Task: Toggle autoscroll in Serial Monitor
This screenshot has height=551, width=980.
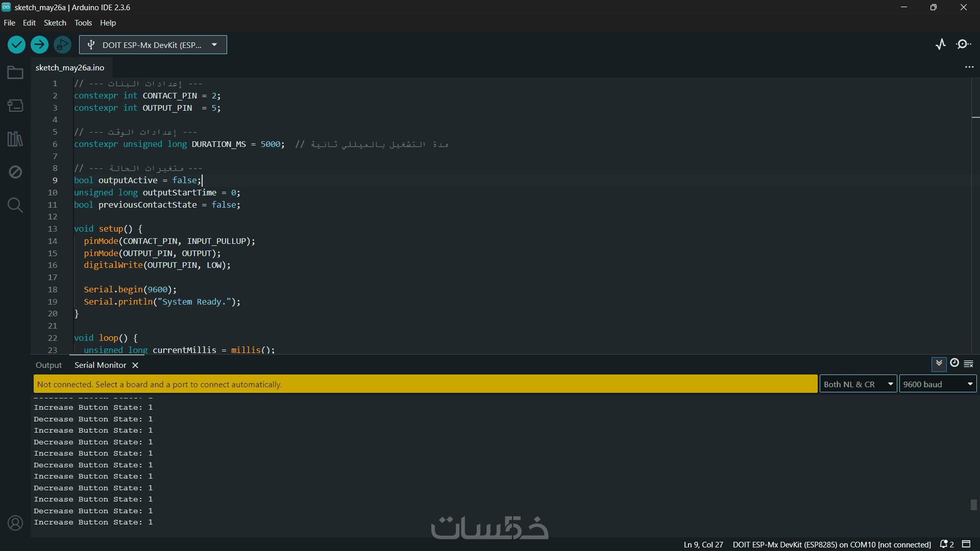Action: pyautogui.click(x=939, y=364)
